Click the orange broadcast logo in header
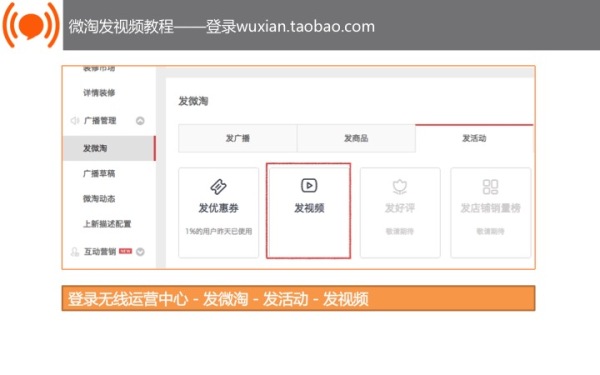This screenshot has width=600, height=375. pyautogui.click(x=31, y=25)
